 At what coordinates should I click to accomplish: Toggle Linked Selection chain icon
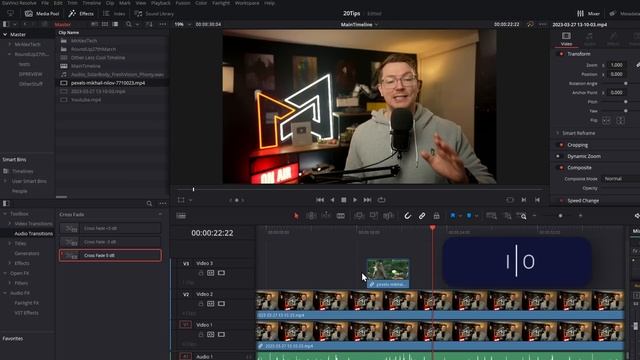422,216
